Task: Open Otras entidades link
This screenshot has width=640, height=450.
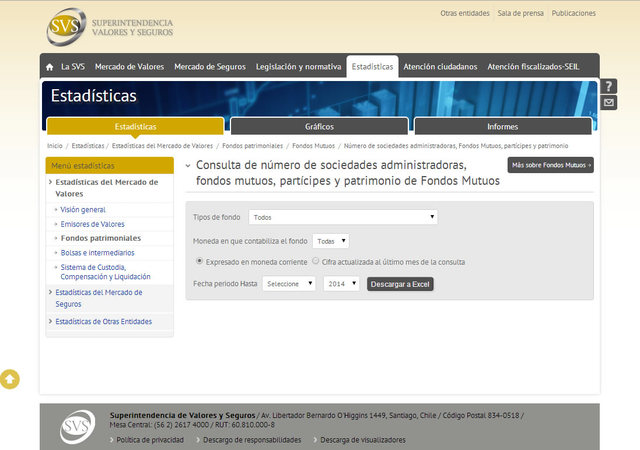Action: [464, 13]
